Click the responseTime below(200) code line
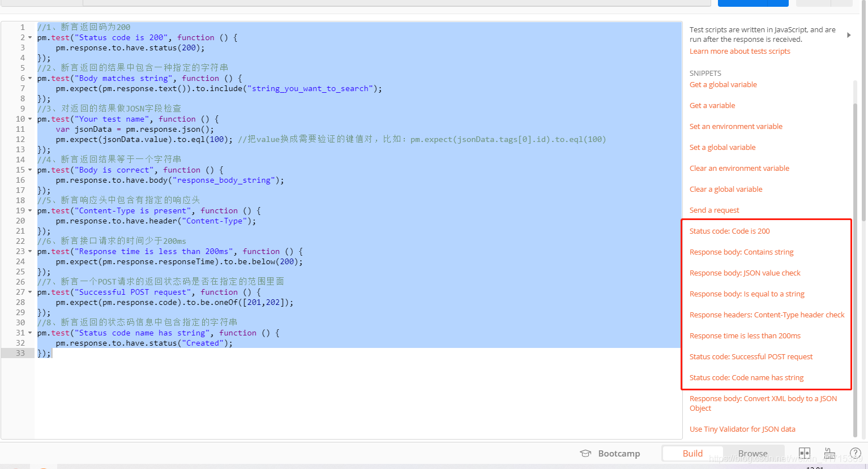 click(179, 261)
